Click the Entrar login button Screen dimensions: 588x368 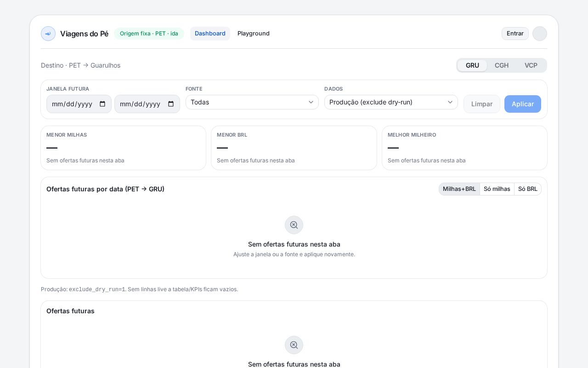[515, 34]
